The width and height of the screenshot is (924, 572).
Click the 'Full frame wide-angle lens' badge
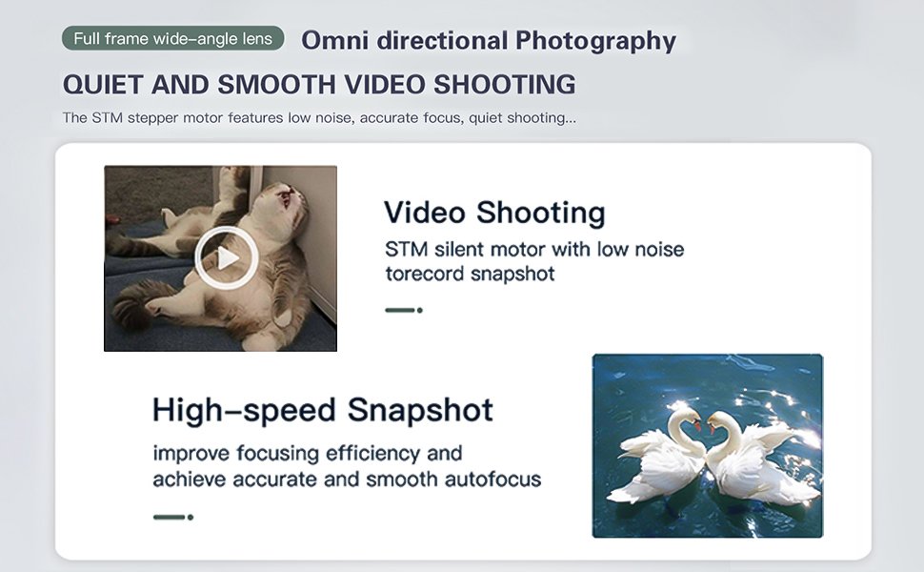pyautogui.click(x=172, y=38)
